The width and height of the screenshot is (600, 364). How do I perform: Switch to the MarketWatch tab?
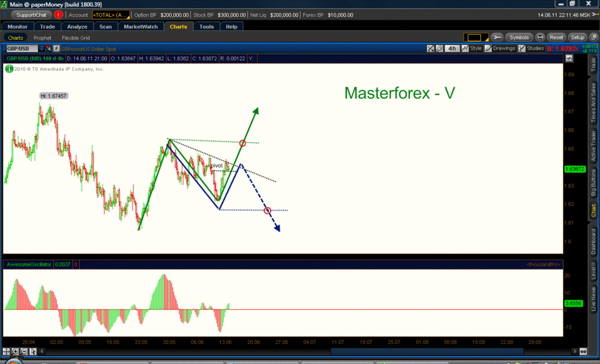[x=141, y=27]
